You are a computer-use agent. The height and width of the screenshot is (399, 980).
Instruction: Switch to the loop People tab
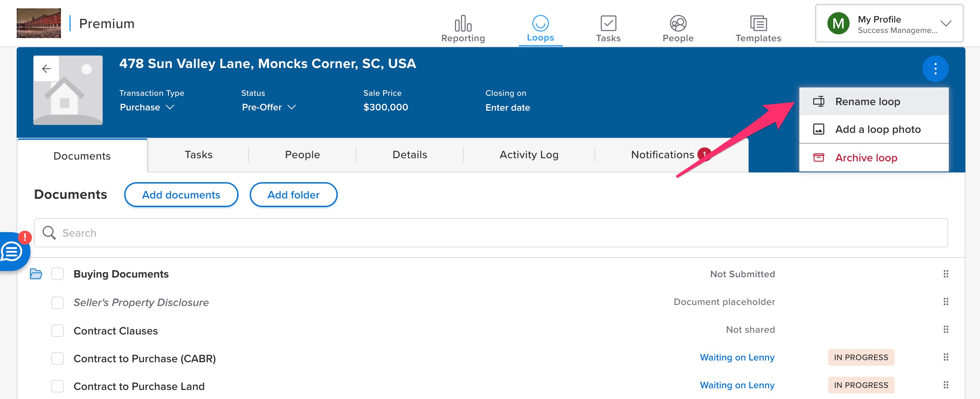[x=302, y=155]
